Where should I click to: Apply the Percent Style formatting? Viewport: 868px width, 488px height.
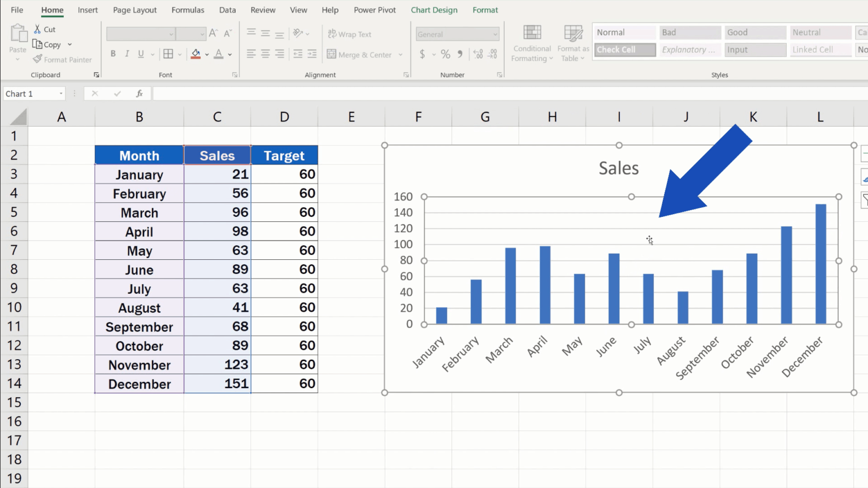pyautogui.click(x=445, y=54)
